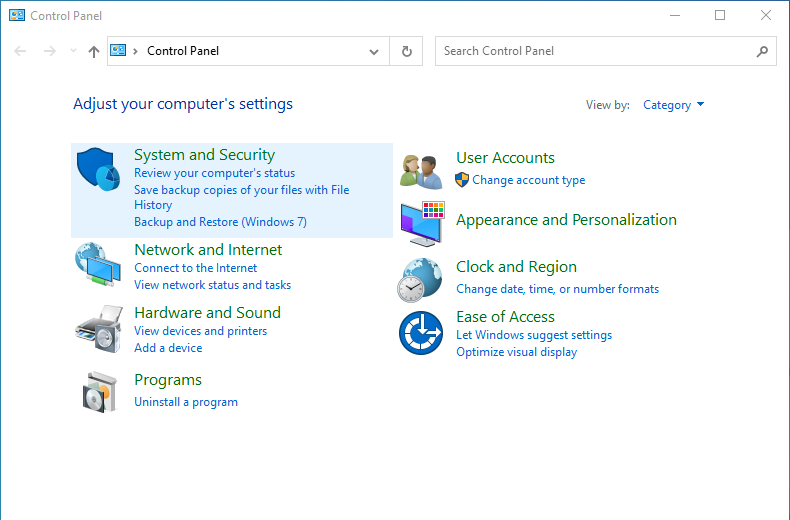Close the Control Panel window

[x=766, y=15]
